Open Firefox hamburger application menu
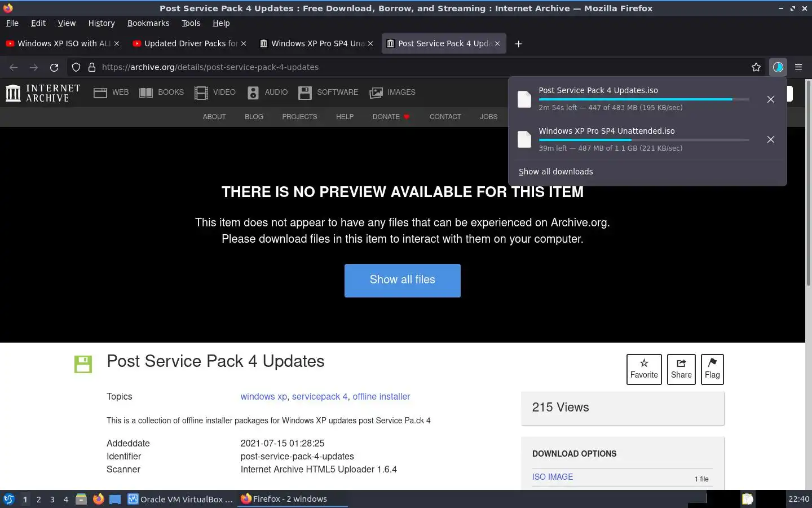The image size is (812, 508). pos(798,67)
